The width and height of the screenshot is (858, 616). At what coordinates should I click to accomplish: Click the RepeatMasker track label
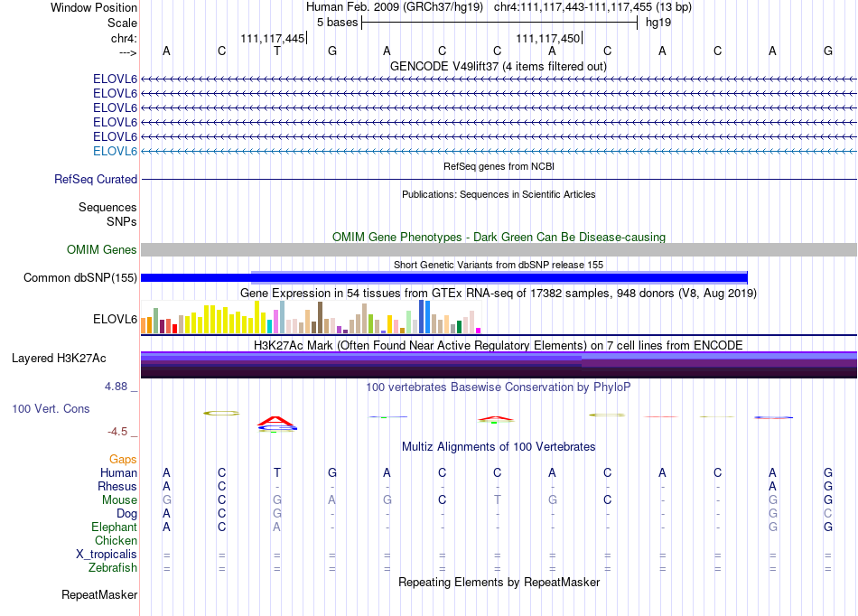click(99, 594)
